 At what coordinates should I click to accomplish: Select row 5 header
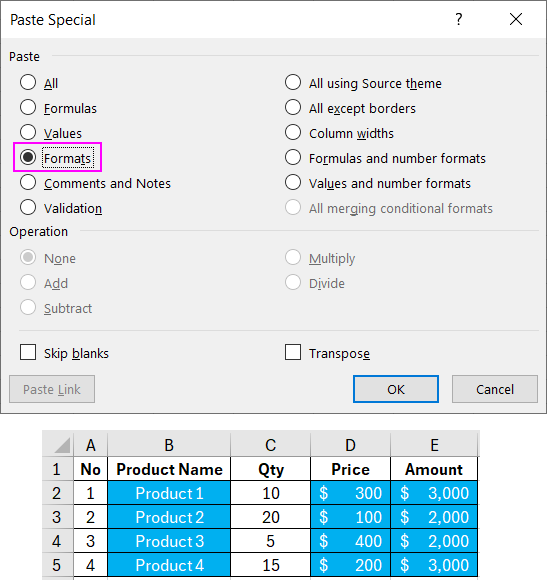[x=58, y=565]
